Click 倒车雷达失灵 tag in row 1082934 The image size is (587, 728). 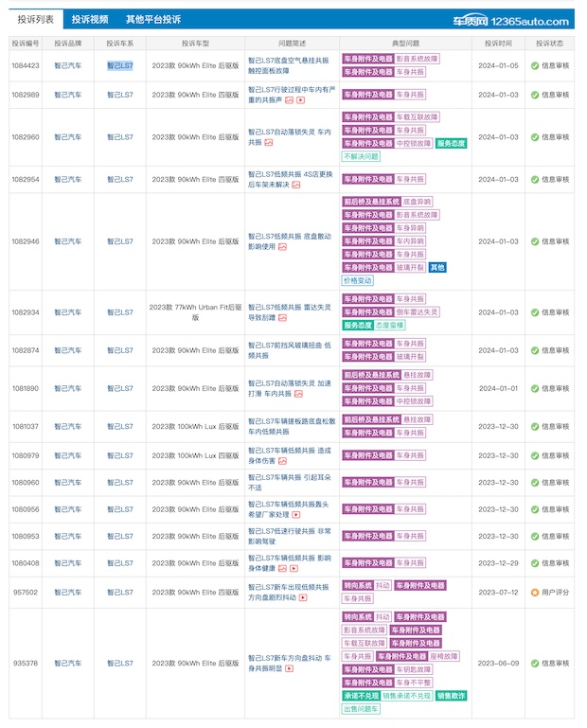pyautogui.click(x=417, y=312)
